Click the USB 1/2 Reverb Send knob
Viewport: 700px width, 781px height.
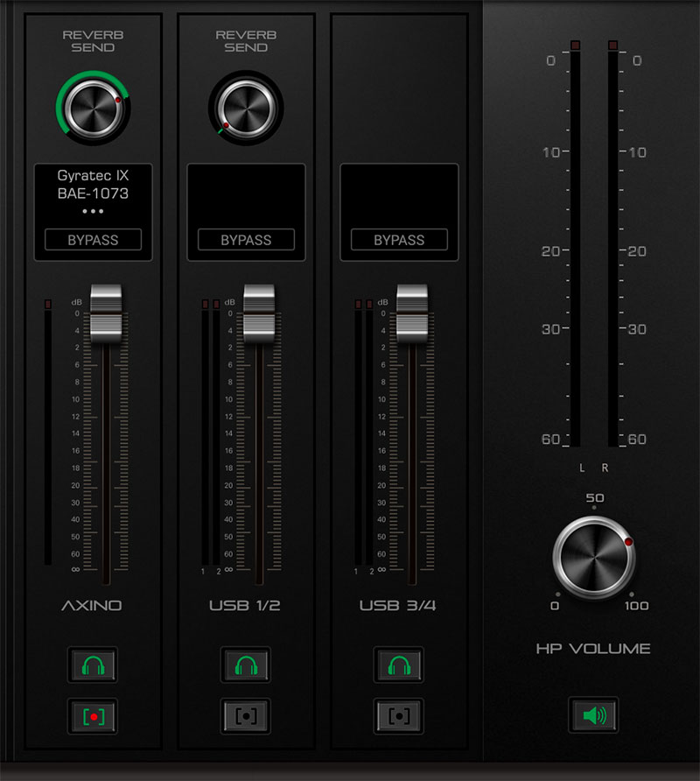pyautogui.click(x=246, y=109)
